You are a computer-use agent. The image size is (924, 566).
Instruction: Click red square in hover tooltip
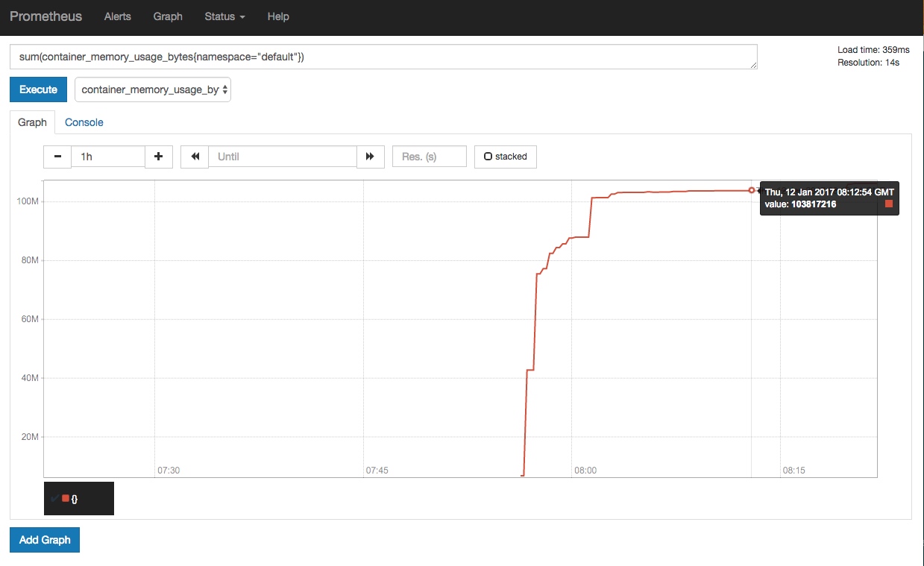pyautogui.click(x=888, y=204)
